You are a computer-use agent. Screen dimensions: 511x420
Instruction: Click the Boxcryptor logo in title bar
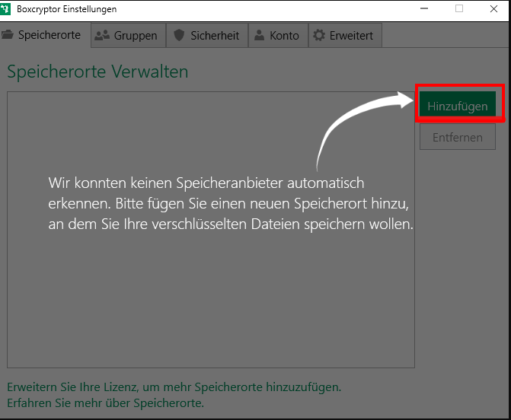[x=5, y=9]
